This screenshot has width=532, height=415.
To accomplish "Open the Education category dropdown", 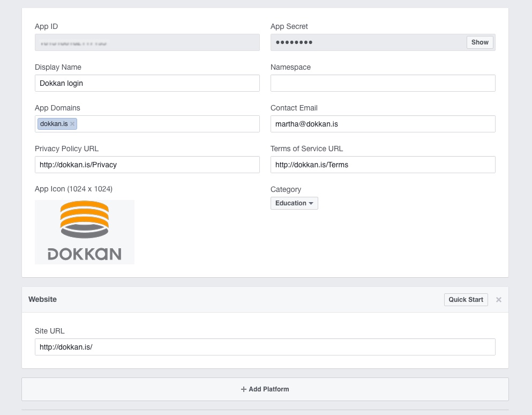I will tap(294, 203).
